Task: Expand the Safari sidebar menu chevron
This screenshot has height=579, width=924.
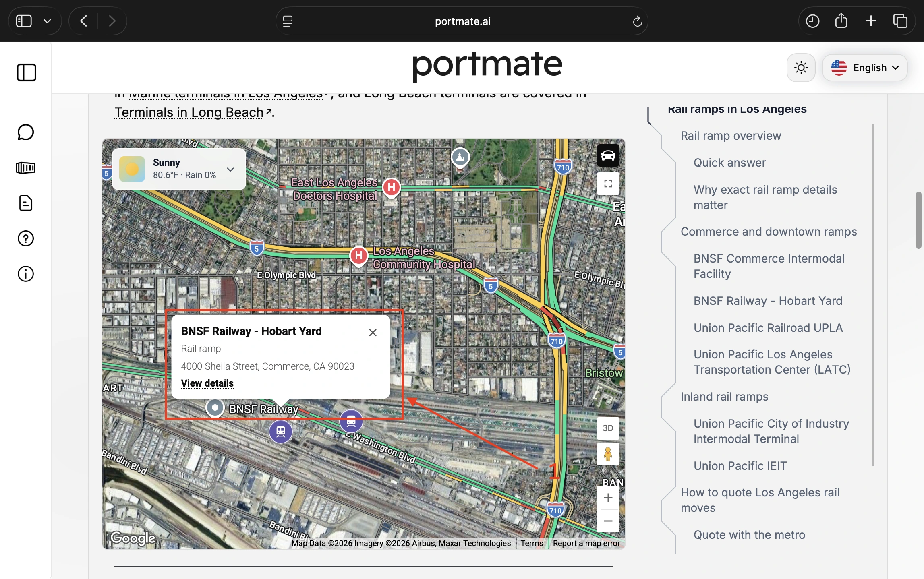Action: 47,21
